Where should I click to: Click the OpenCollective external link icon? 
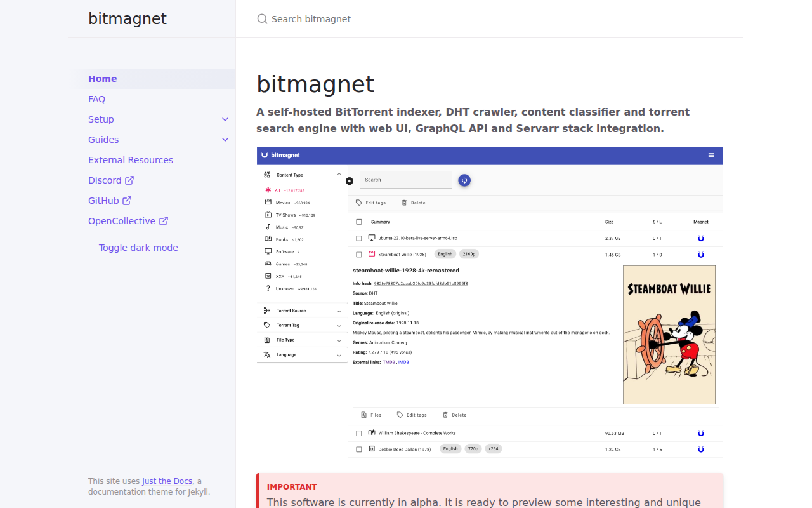tap(164, 221)
